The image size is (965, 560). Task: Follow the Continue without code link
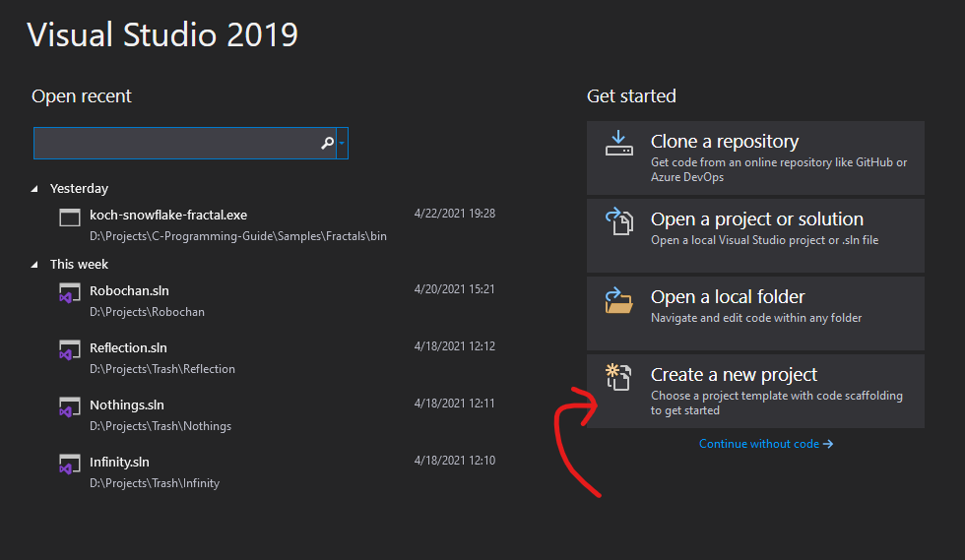(766, 444)
